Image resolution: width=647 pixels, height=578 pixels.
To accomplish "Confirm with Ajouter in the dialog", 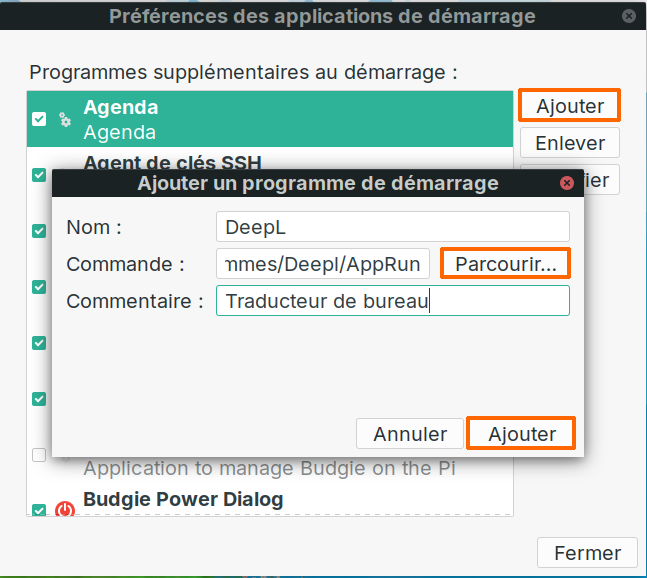I will click(x=522, y=434).
